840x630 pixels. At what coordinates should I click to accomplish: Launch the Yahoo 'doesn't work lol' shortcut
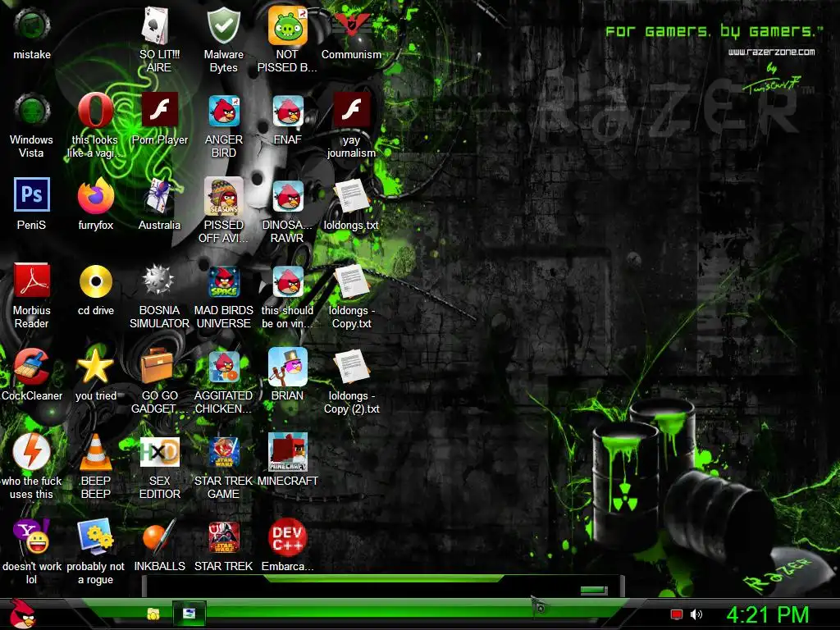(32, 551)
